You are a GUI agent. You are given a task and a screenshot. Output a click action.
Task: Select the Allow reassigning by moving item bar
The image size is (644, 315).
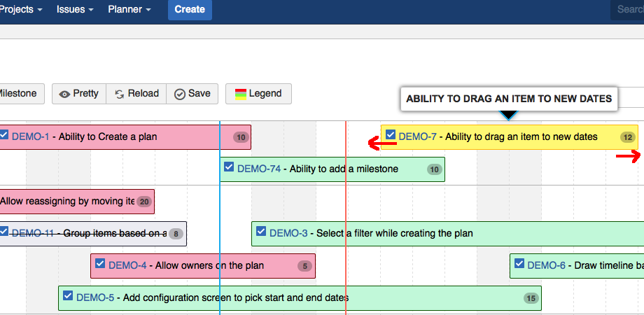[77, 202]
